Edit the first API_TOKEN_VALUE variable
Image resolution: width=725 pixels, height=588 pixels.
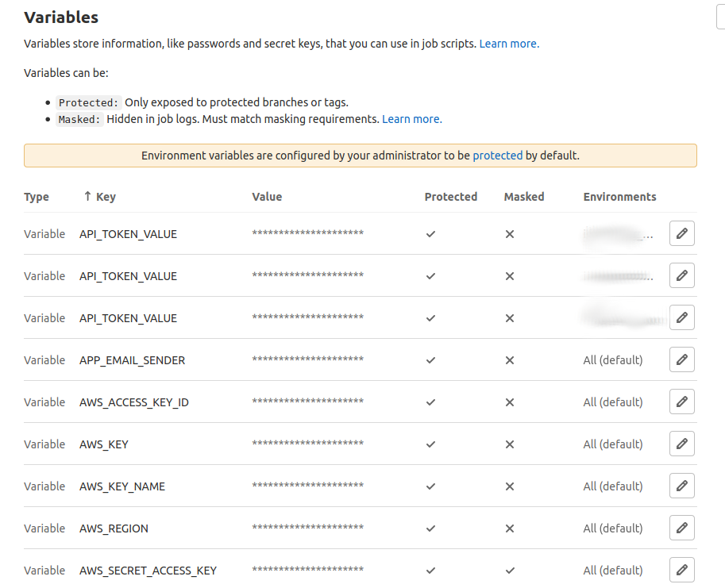coord(681,233)
